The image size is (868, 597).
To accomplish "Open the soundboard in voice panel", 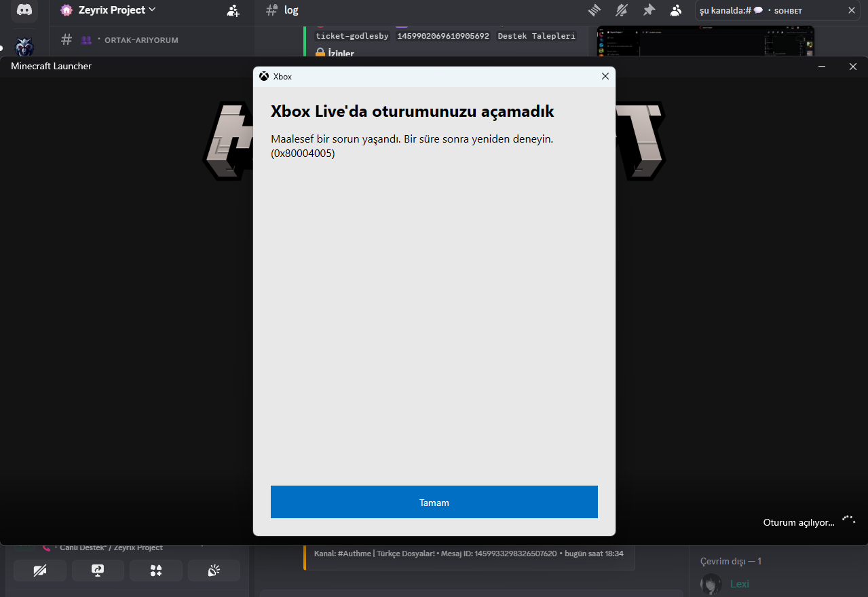I will pos(214,571).
